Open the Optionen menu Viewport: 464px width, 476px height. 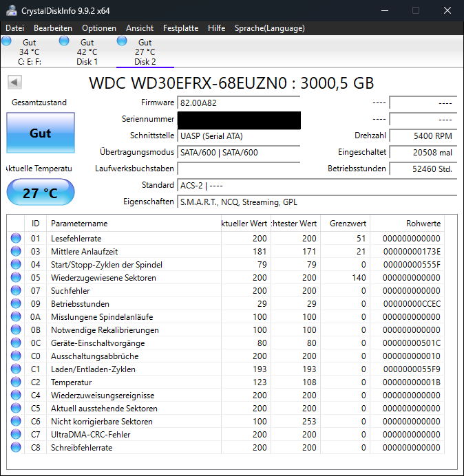click(99, 28)
